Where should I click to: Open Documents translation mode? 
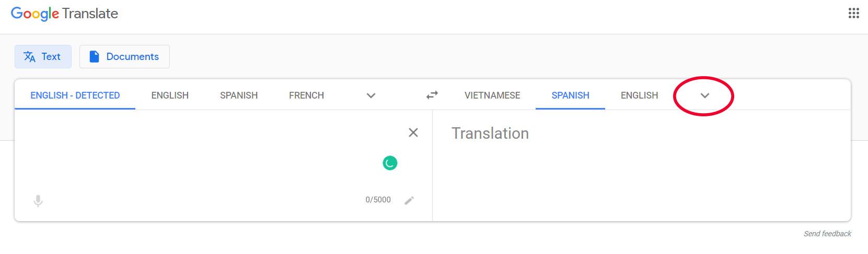pyautogui.click(x=124, y=56)
